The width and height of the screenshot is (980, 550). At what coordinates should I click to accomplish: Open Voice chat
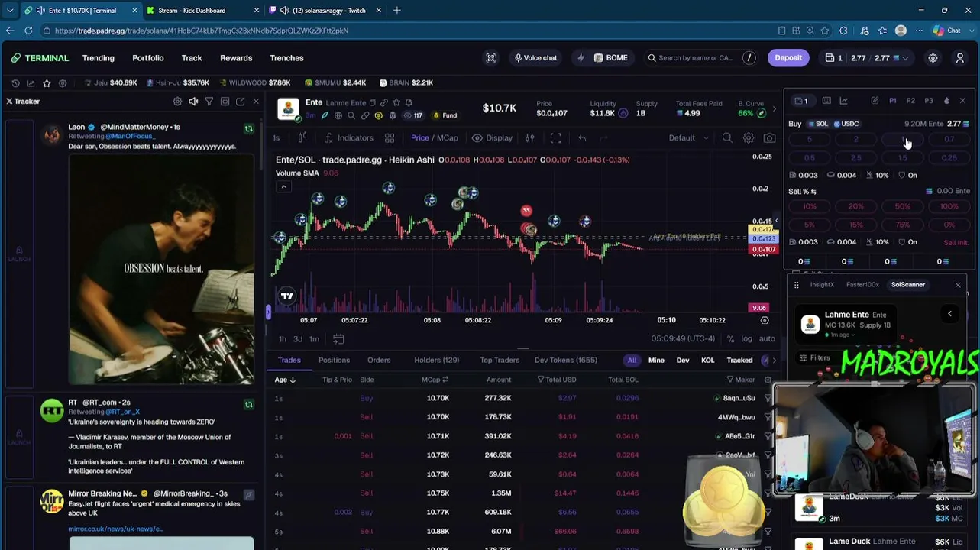click(536, 58)
